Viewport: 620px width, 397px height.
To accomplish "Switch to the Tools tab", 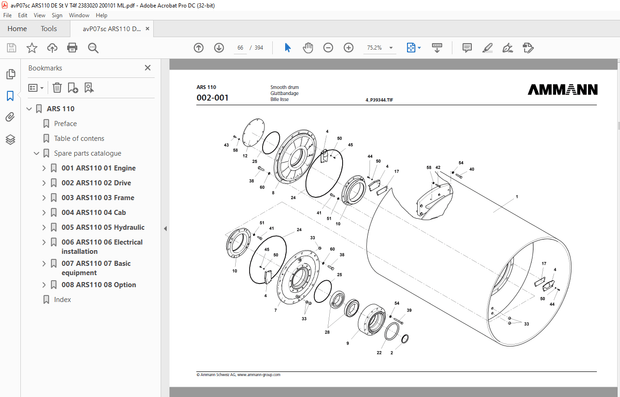I will 49,28.
